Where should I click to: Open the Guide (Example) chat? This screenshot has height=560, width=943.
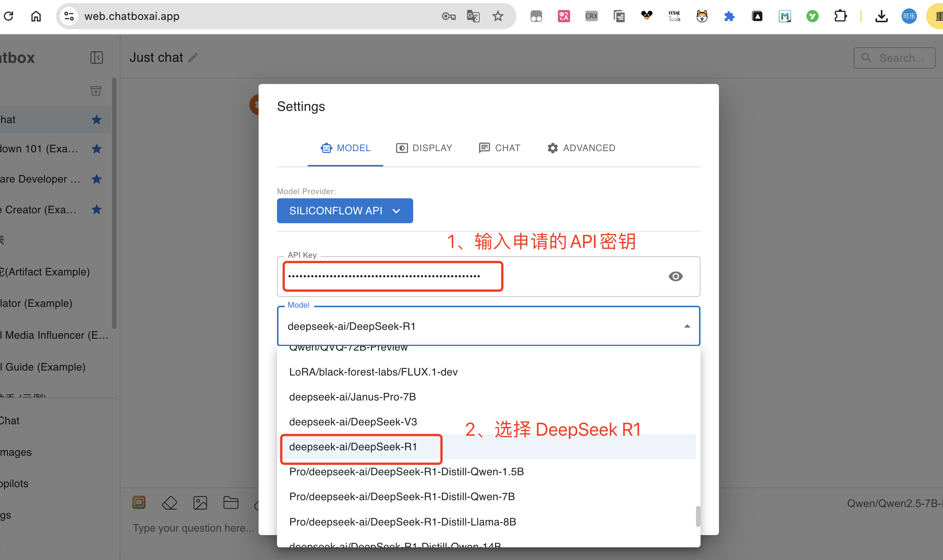[x=56, y=367]
